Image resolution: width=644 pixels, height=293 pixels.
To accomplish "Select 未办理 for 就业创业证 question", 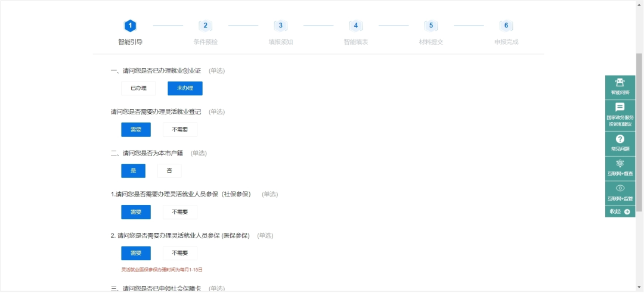I will (x=185, y=88).
